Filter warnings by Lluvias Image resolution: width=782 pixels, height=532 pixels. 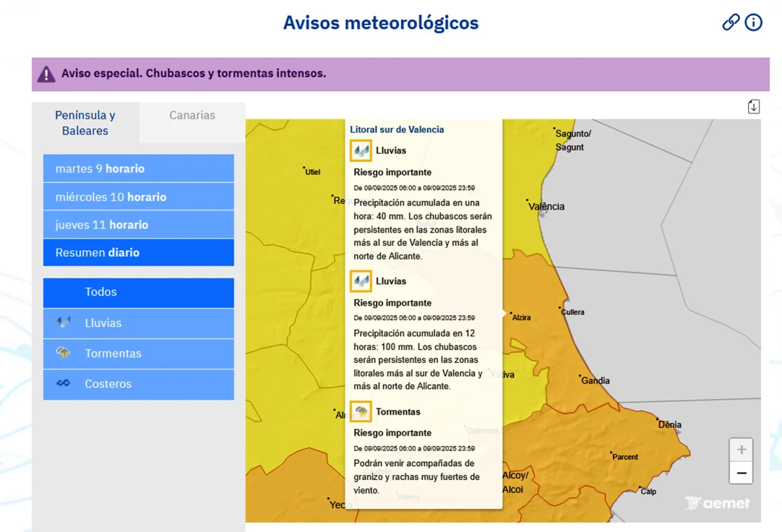point(138,323)
